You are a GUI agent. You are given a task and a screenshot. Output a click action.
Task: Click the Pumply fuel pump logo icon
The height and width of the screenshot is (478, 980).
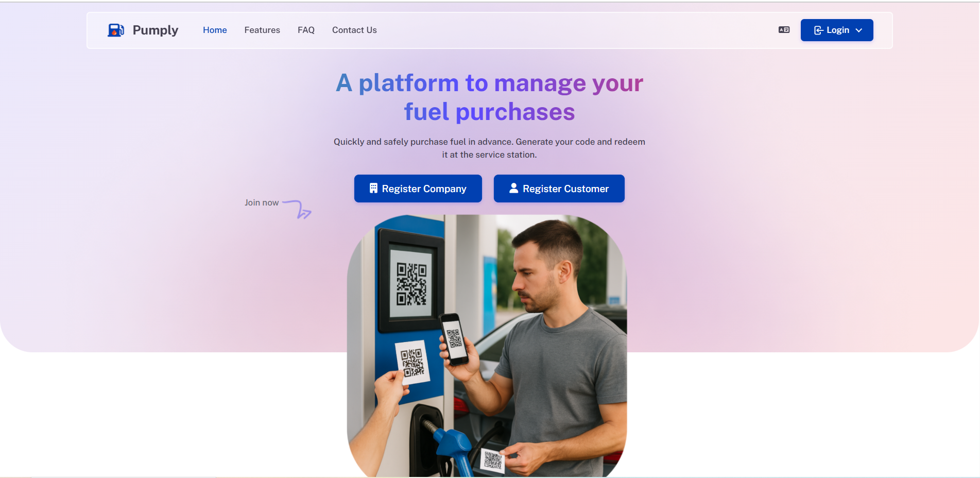point(115,30)
